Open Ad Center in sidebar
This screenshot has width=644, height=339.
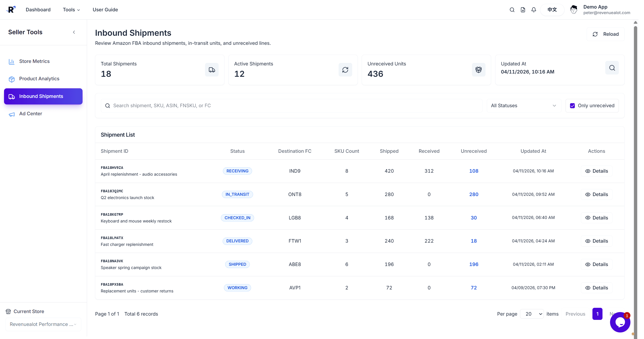coord(43,114)
